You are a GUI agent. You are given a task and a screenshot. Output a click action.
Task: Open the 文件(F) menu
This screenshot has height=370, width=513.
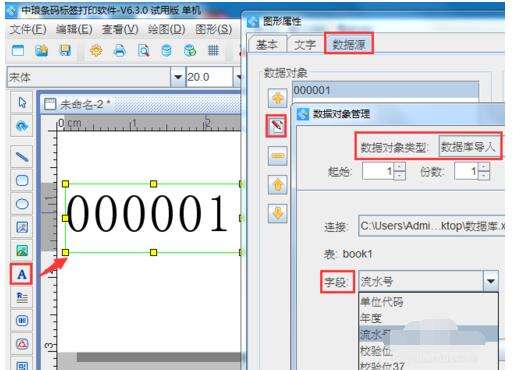coord(28,29)
